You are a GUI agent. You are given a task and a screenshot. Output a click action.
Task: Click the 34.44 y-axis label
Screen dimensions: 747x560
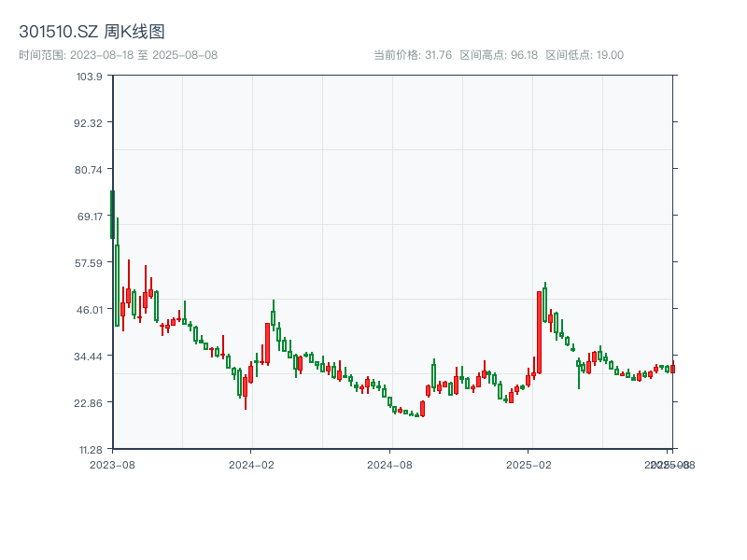point(87,357)
